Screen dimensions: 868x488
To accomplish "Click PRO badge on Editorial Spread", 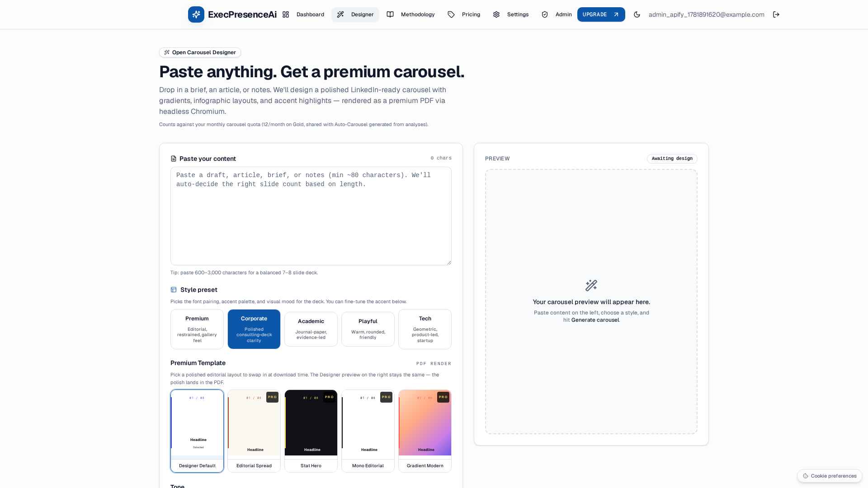I will [x=272, y=397].
